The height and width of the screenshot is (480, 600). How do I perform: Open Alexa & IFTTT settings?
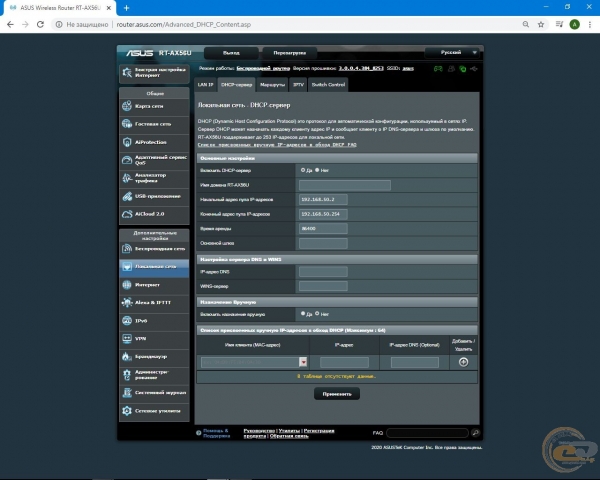pyautogui.click(x=154, y=302)
